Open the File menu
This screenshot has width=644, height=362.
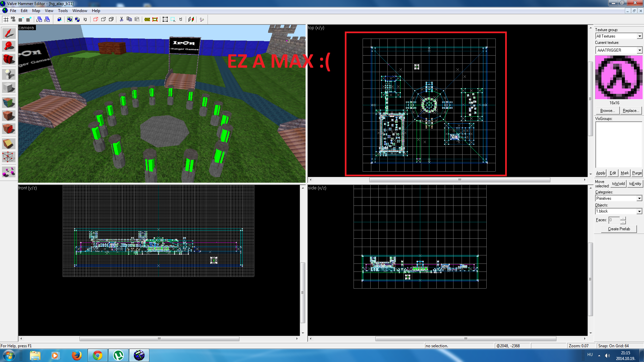point(13,11)
